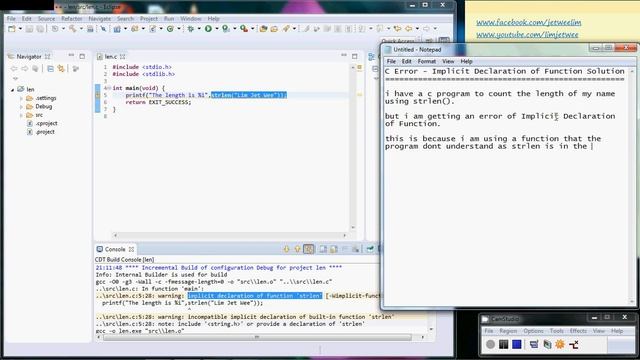Expand the .settings folder
Image resolution: width=640 pixels, height=360 pixels.
pos(21,98)
